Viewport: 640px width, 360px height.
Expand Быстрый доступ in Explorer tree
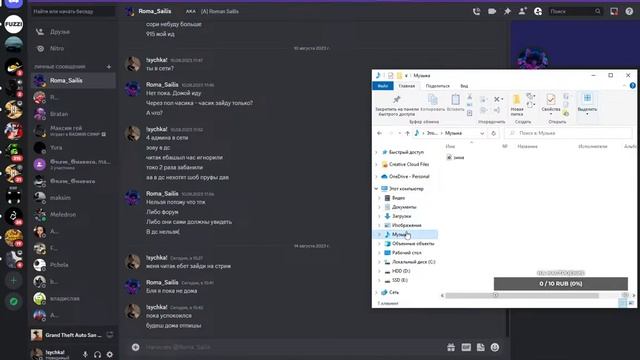click(x=376, y=152)
